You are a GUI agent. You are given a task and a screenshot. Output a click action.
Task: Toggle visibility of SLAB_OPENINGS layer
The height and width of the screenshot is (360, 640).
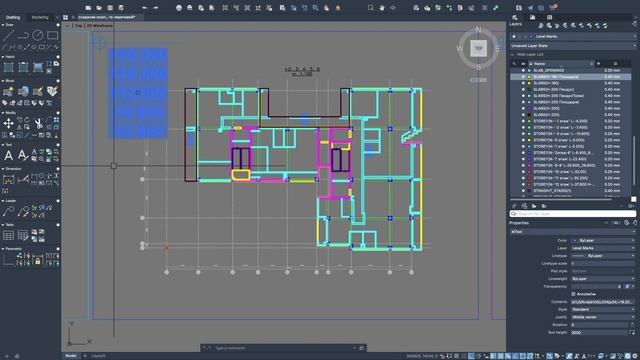pyautogui.click(x=523, y=70)
